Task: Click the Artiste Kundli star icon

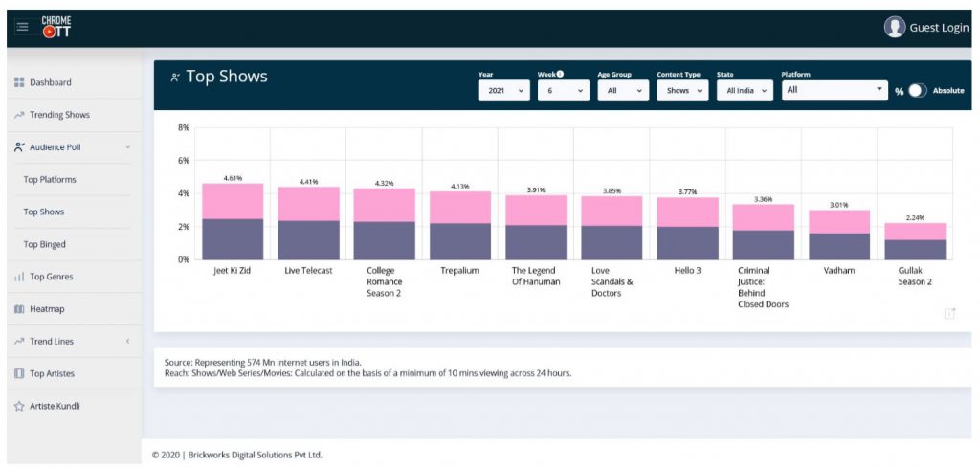Action: point(19,406)
